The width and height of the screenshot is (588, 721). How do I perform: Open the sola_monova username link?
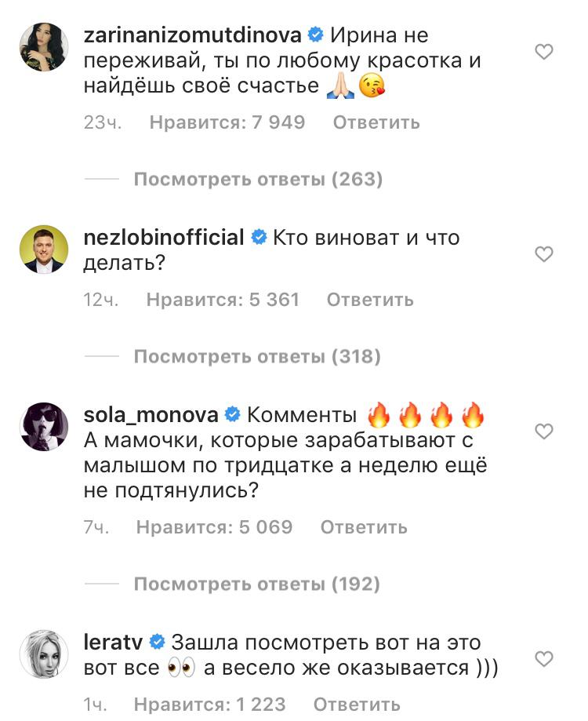(x=151, y=414)
